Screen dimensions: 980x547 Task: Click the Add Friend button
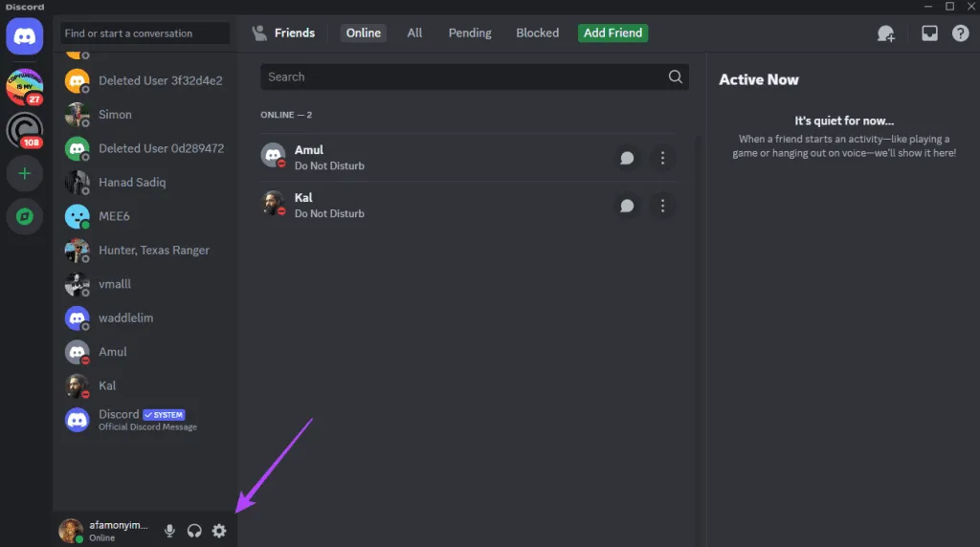pyautogui.click(x=612, y=33)
